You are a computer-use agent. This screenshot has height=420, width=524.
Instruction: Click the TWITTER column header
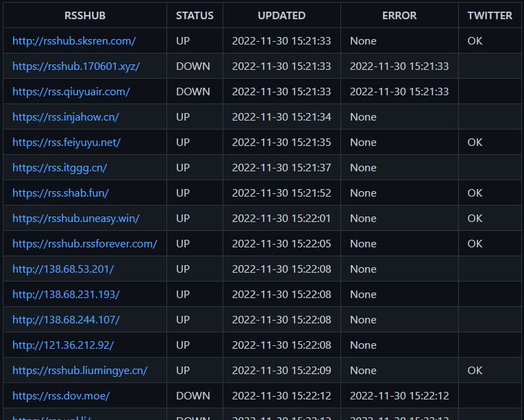pyautogui.click(x=490, y=15)
